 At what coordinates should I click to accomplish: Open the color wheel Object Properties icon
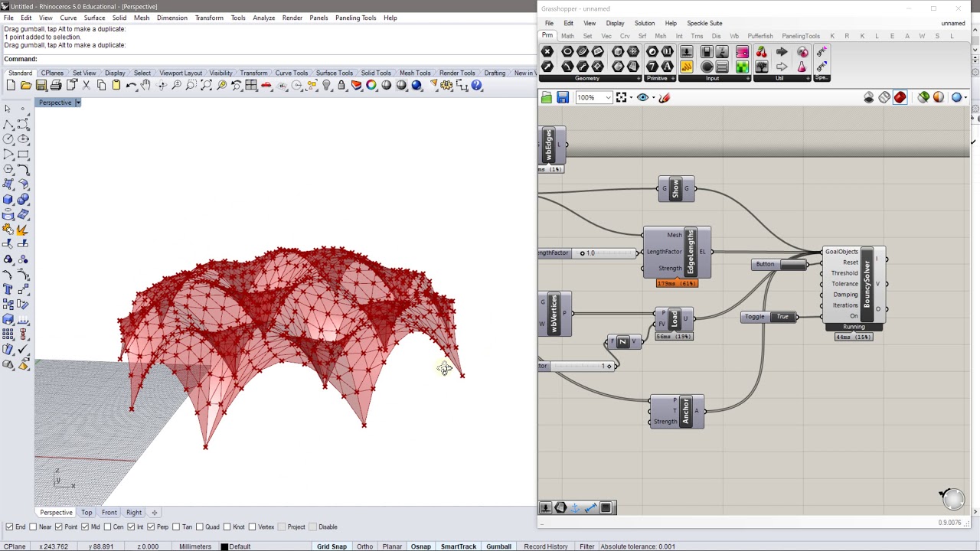[x=371, y=86]
